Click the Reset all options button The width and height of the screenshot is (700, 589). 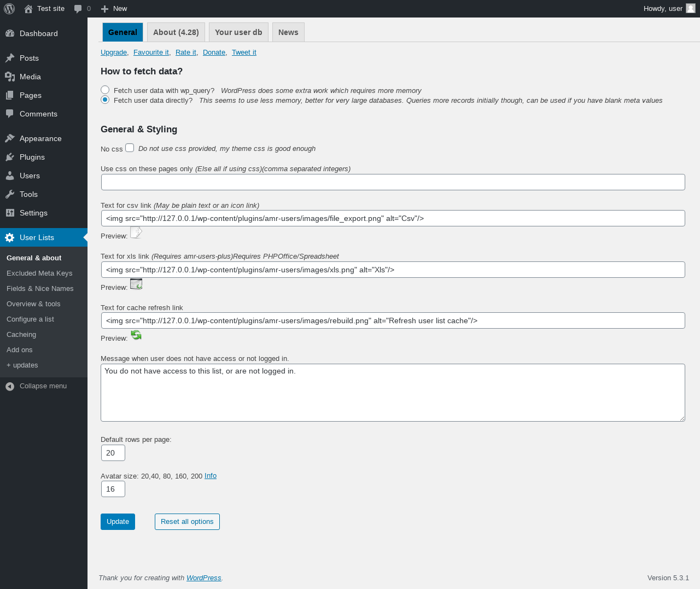click(187, 522)
